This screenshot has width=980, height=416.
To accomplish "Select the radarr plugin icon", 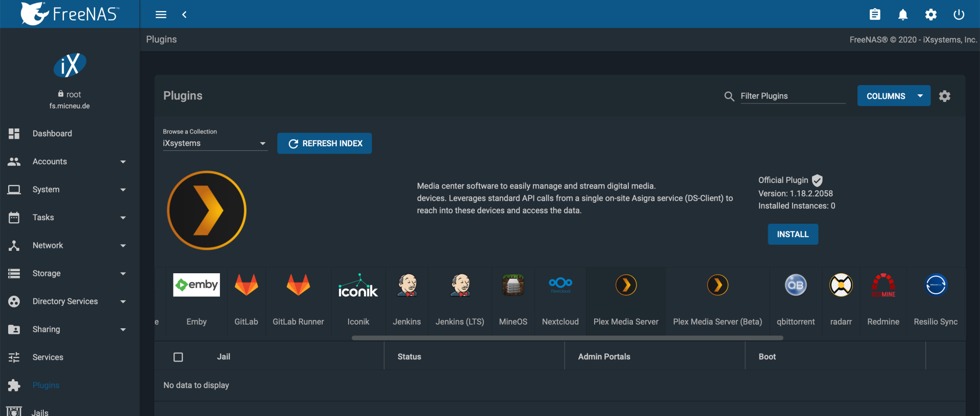I will [841, 285].
